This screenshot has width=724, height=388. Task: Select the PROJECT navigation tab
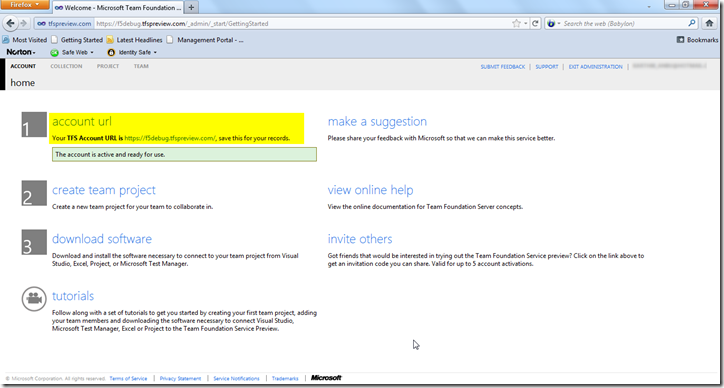point(108,66)
